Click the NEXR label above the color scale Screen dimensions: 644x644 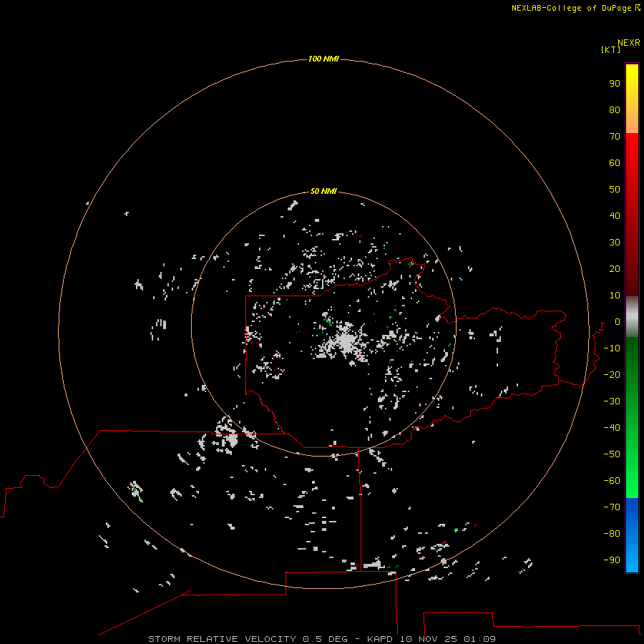click(629, 42)
